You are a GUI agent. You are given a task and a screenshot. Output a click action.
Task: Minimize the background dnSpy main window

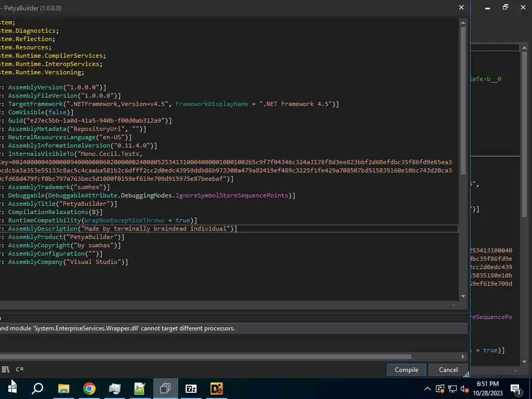487,7
